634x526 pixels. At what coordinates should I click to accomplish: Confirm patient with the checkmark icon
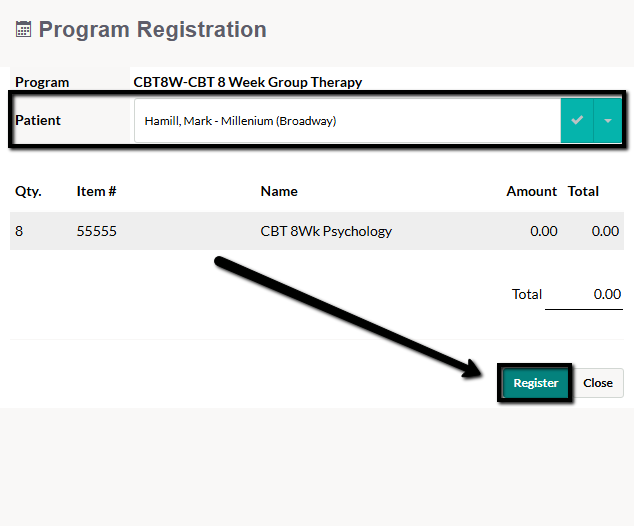[x=577, y=120]
